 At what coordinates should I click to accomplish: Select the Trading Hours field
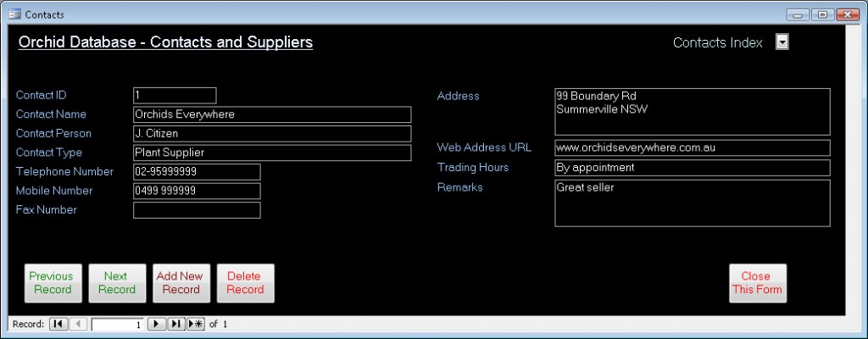coord(693,168)
